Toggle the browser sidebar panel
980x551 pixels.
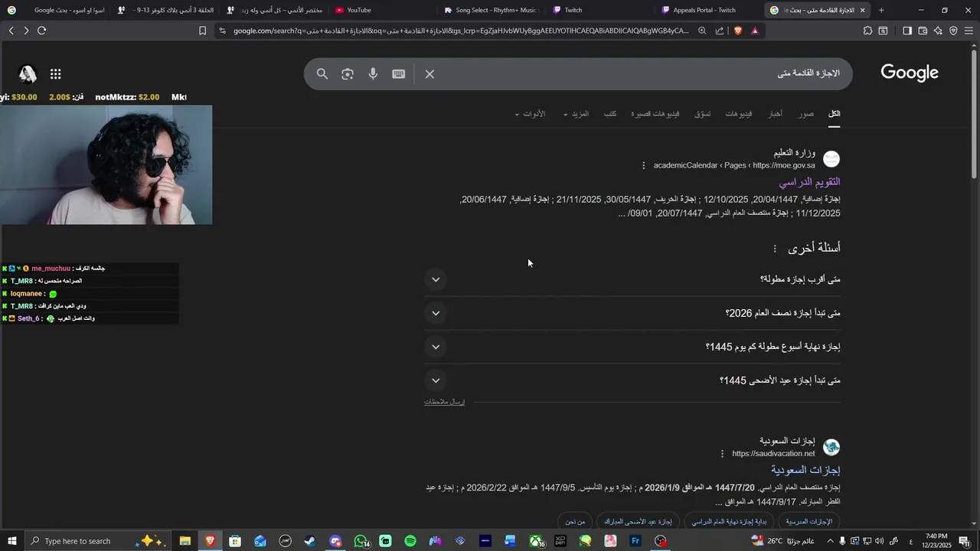coord(907,31)
